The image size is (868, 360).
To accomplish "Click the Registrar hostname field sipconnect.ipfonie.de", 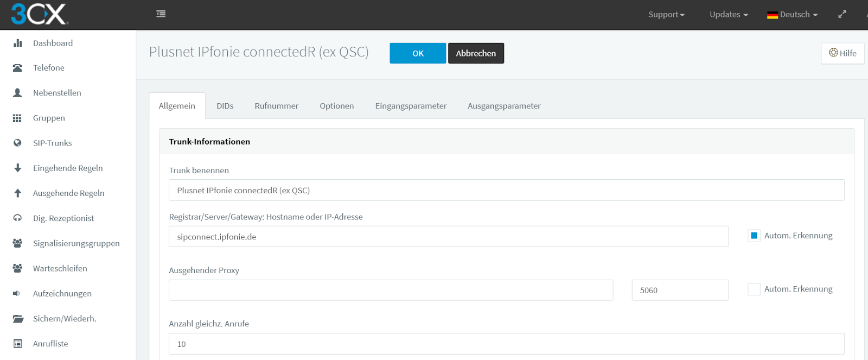I will pyautogui.click(x=449, y=237).
